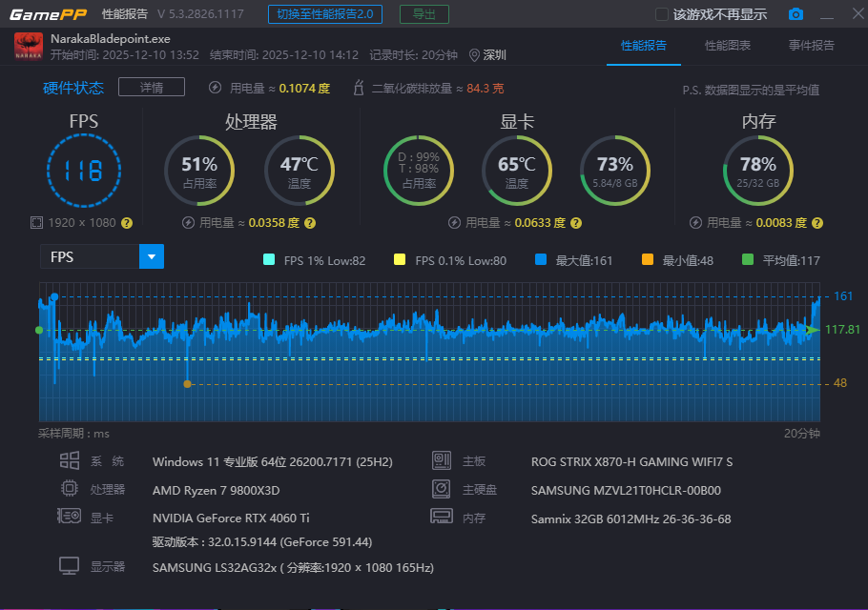Click the orange minimum FPS marker on chart
Viewport: 868px width, 610px height.
[x=187, y=384]
